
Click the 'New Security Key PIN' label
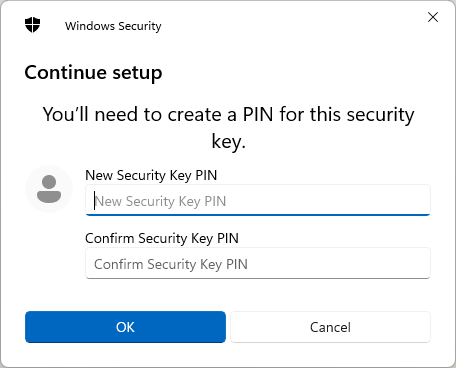point(151,175)
